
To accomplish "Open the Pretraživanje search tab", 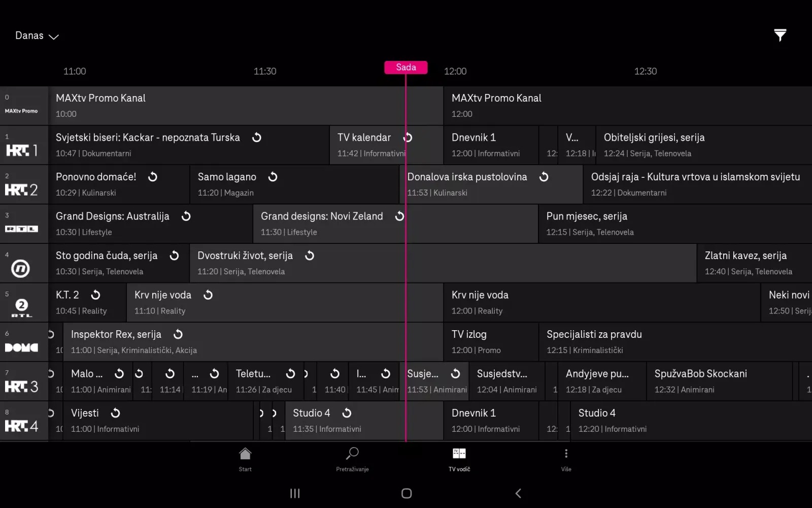I will [x=352, y=459].
